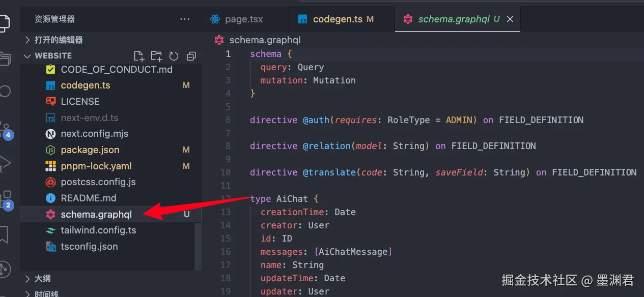The image size is (644, 297).
Task: Click the New File icon in WEBSITE header
Action: click(x=138, y=56)
